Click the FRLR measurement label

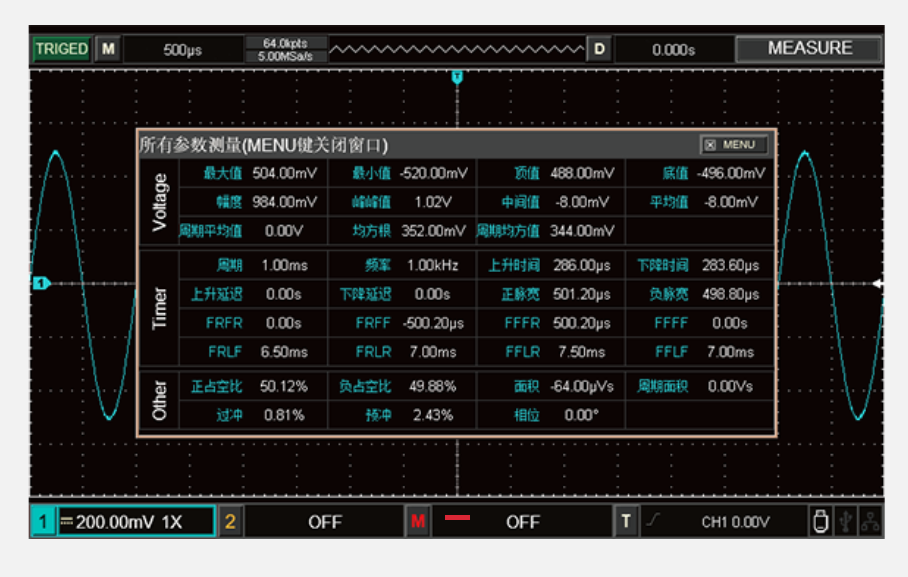tap(374, 352)
